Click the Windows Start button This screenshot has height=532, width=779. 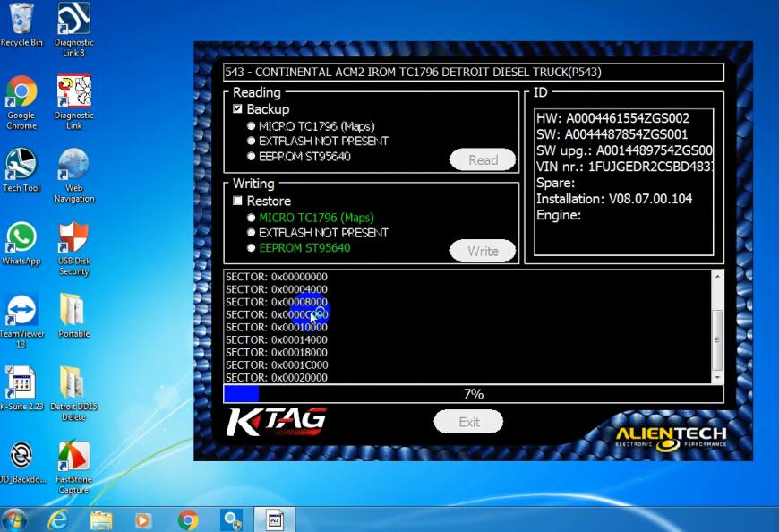pos(13,520)
